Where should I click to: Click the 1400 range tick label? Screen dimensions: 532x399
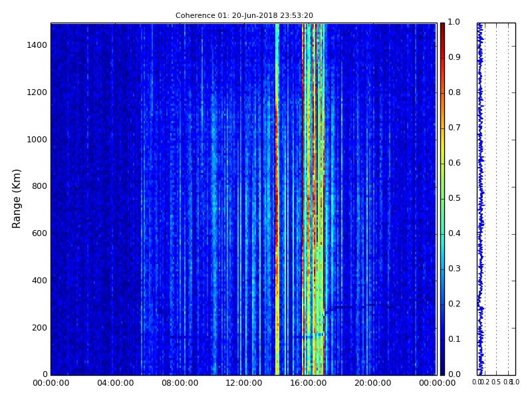(x=37, y=45)
